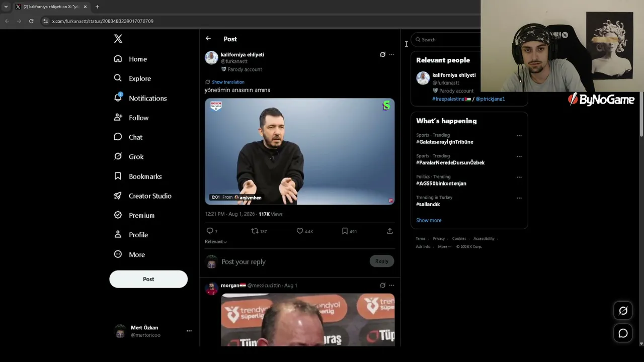The height and width of the screenshot is (362, 644).
Task: Open the image in morgan's reply
Action: click(308, 320)
